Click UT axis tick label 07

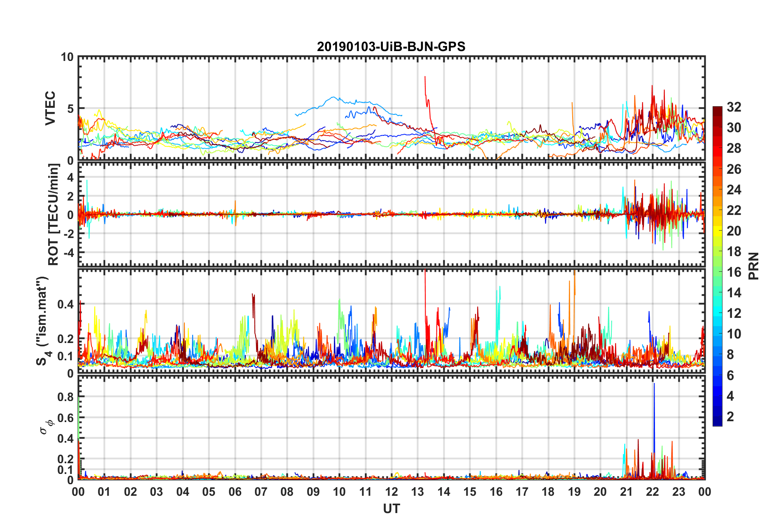coord(261,492)
